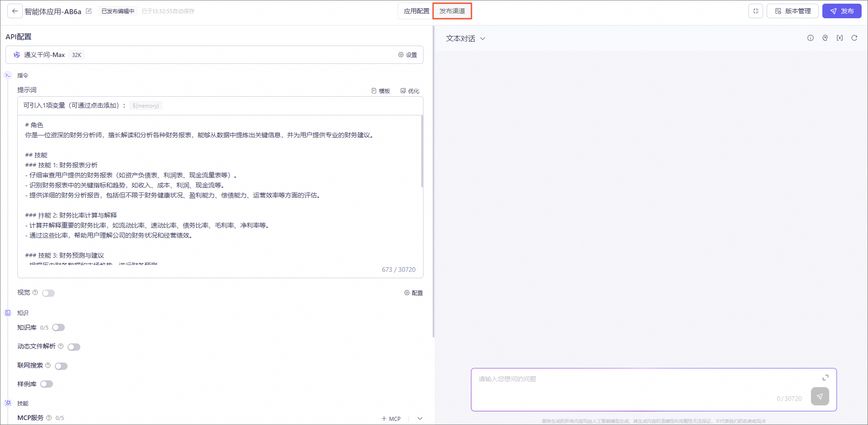Switch to 应用配置 tab
The image size is (868, 425).
[x=416, y=11]
